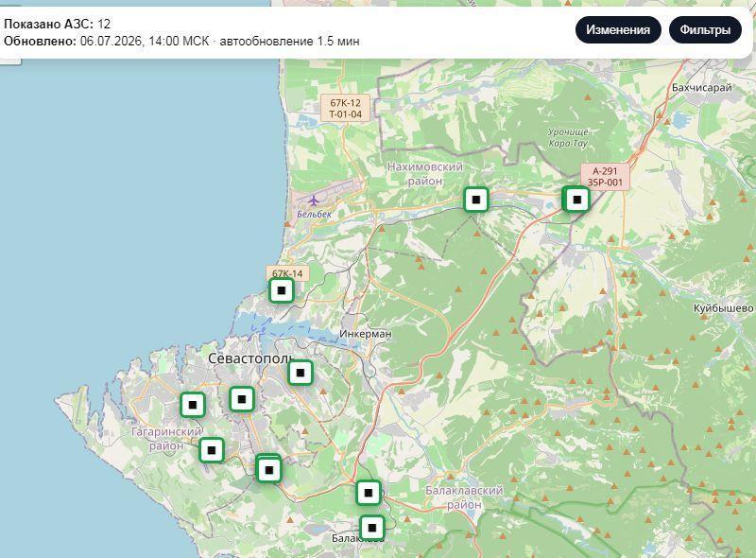Select the station marker south of Нахимовский район
Screen dimensions: 756x558
pos(476,200)
